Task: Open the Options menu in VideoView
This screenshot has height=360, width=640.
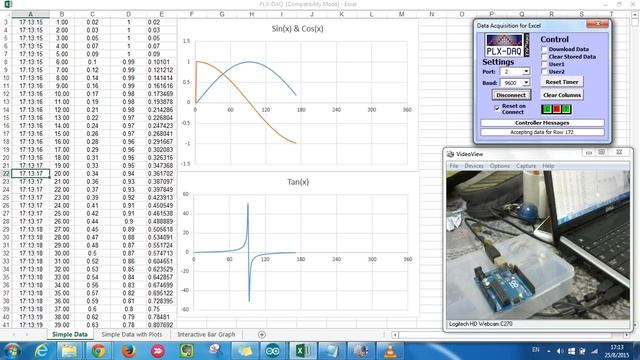Action: tap(500, 166)
